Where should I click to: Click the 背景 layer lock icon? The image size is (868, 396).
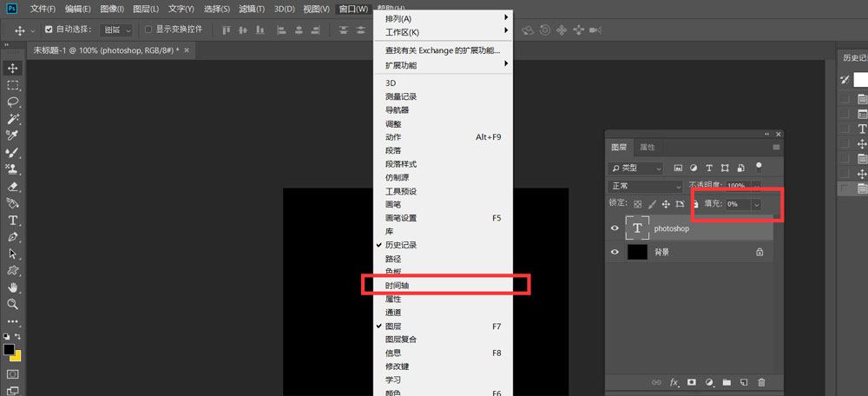[759, 252]
